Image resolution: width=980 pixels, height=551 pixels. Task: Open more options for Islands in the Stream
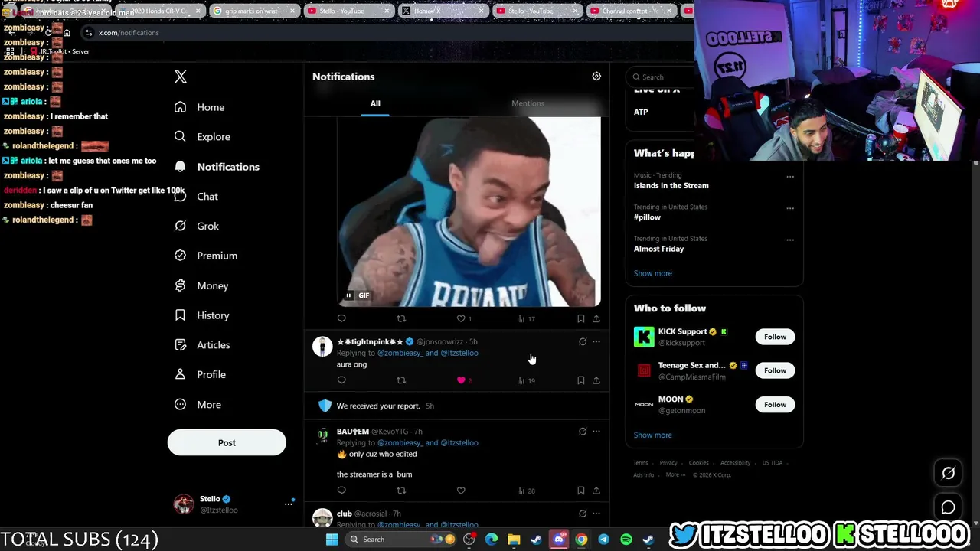[x=790, y=177]
